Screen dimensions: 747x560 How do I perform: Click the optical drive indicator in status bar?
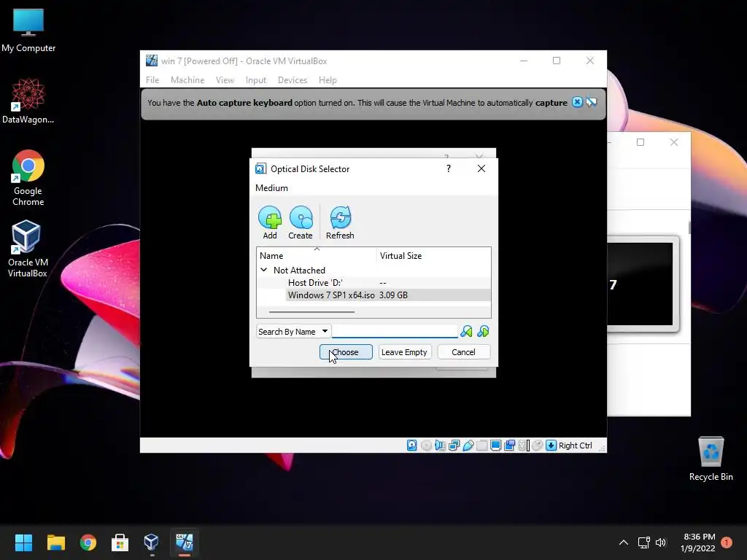(426, 446)
